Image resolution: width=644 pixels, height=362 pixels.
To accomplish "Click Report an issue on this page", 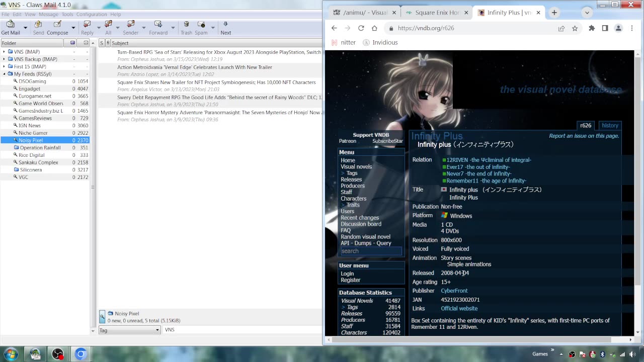I will [x=584, y=136].
